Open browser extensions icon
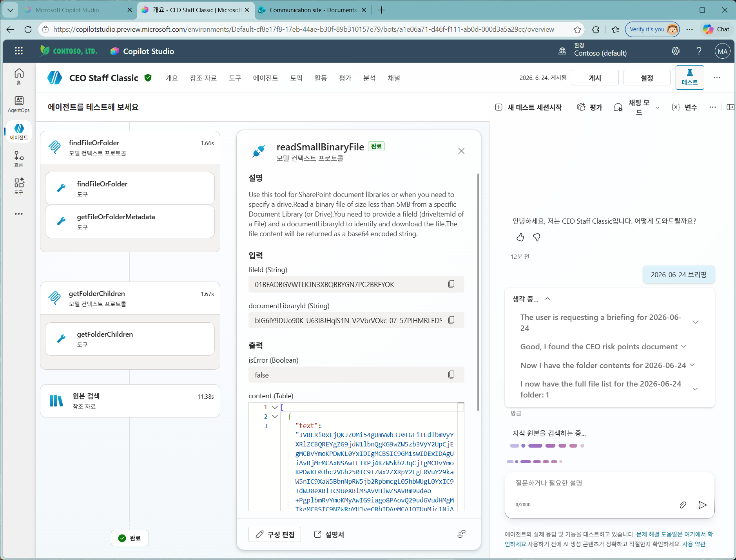The image size is (736, 560). point(596,29)
